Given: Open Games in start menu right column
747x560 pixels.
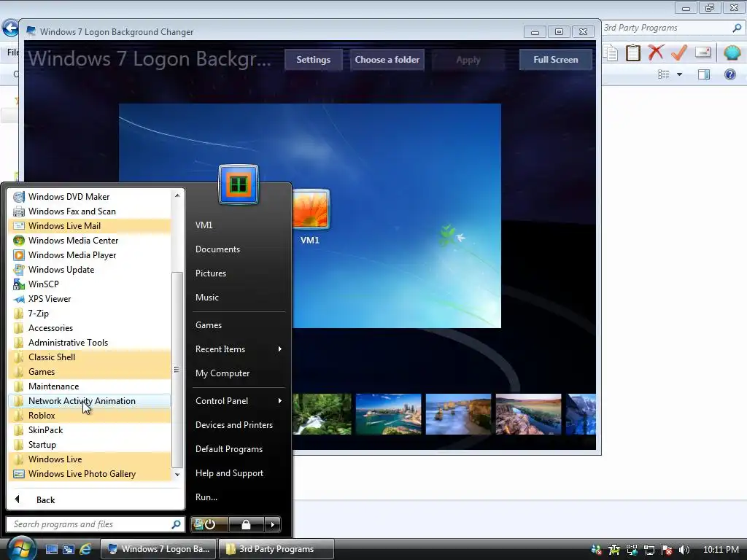Looking at the screenshot, I should (x=209, y=325).
